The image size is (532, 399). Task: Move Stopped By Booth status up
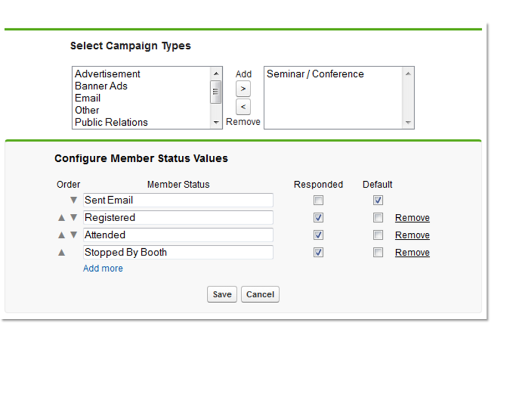pyautogui.click(x=62, y=253)
